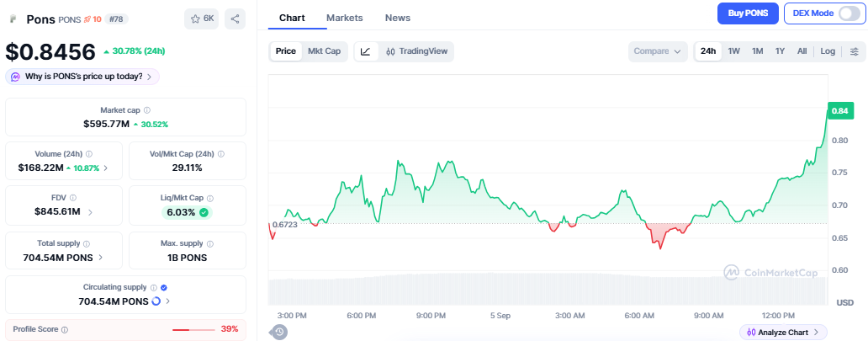Screen dimensions: 868x341
Task: Open chart settings sliders icon
Action: click(855, 51)
